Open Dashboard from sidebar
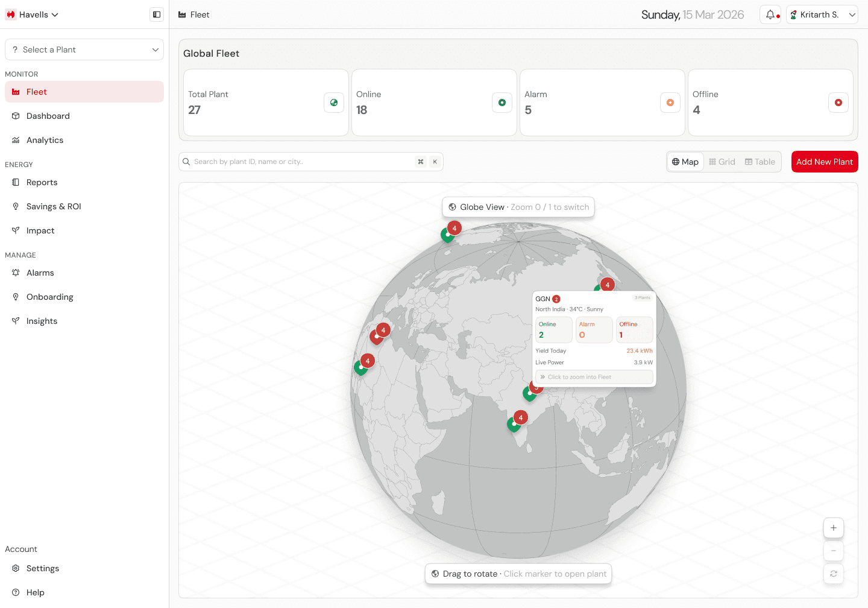The height and width of the screenshot is (608, 868). point(84,116)
